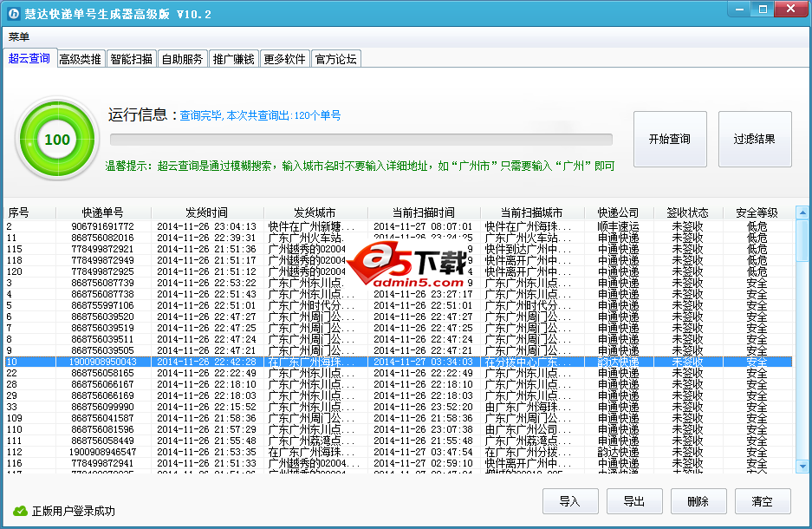Click the 查询完毕 run info message

(x=260, y=115)
